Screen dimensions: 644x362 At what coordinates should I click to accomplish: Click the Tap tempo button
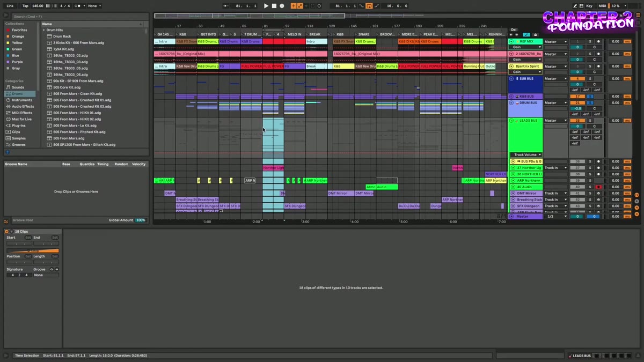(25, 6)
